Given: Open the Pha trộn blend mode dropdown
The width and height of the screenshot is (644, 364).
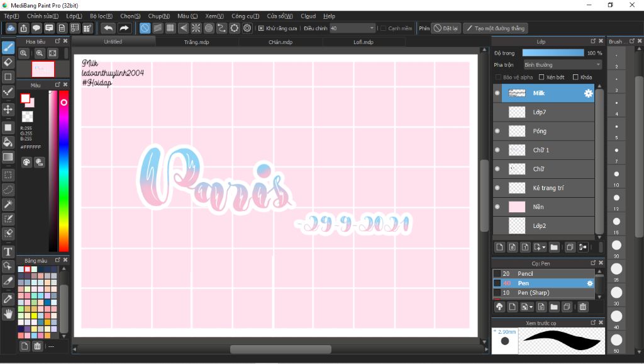Looking at the screenshot, I should click(562, 65).
